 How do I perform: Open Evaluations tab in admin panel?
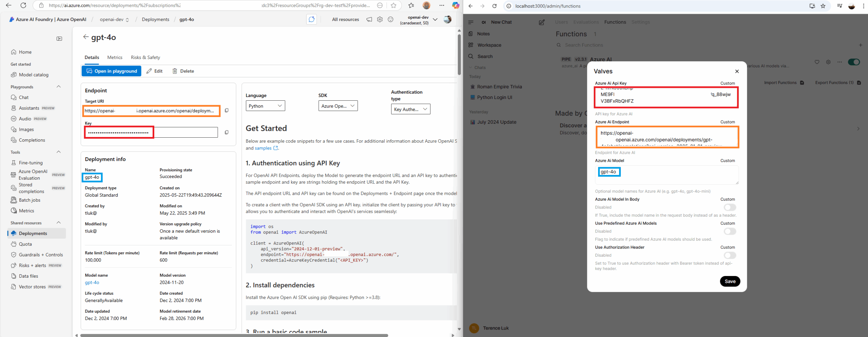[586, 22]
